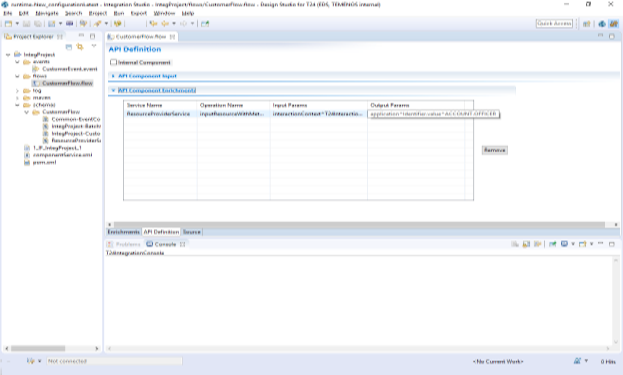Click the Quick Access field
The image size is (623, 375).
(x=554, y=23)
